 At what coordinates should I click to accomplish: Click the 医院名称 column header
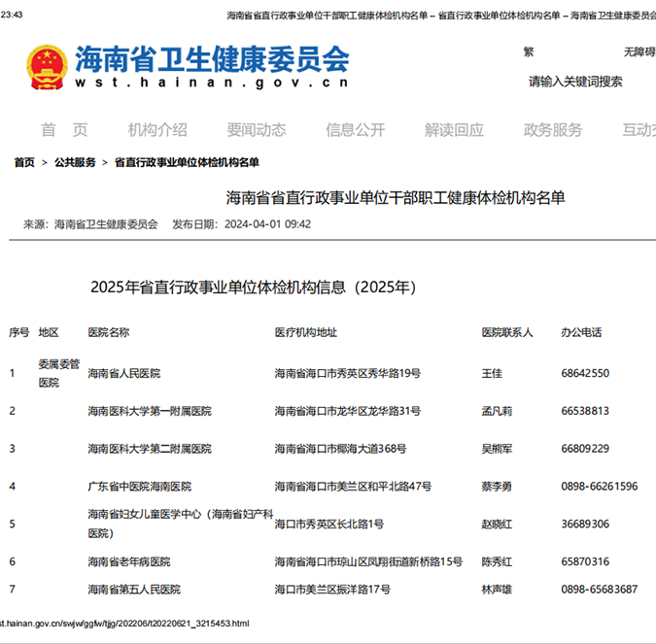(x=109, y=332)
